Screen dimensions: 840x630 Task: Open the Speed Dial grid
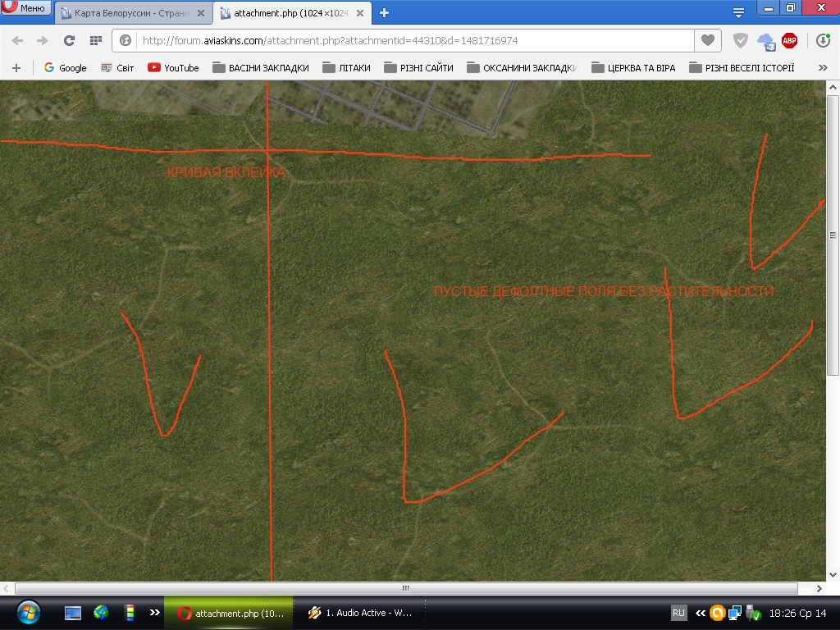(x=96, y=41)
